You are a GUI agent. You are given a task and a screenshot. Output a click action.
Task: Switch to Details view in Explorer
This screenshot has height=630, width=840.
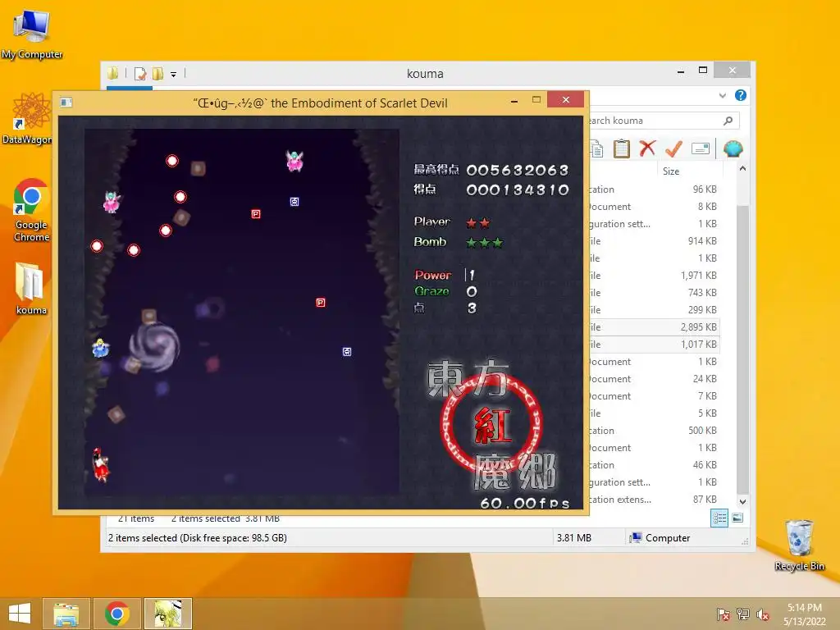point(719,518)
